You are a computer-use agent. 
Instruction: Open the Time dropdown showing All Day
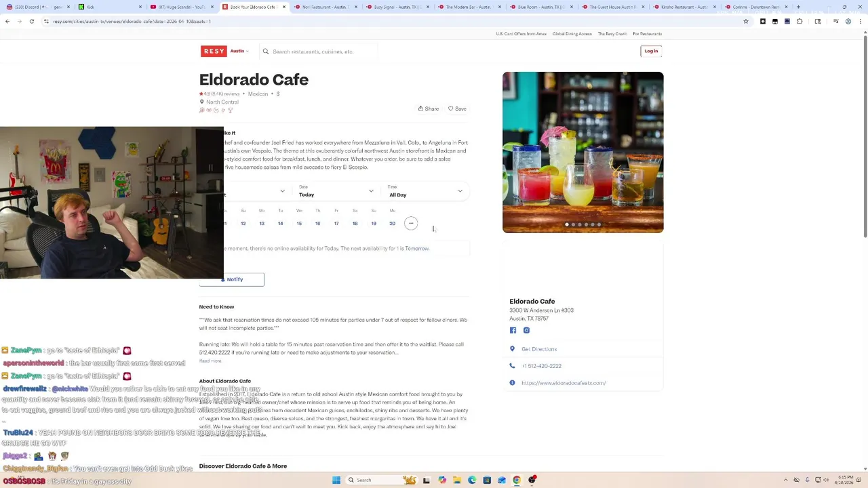tap(426, 191)
